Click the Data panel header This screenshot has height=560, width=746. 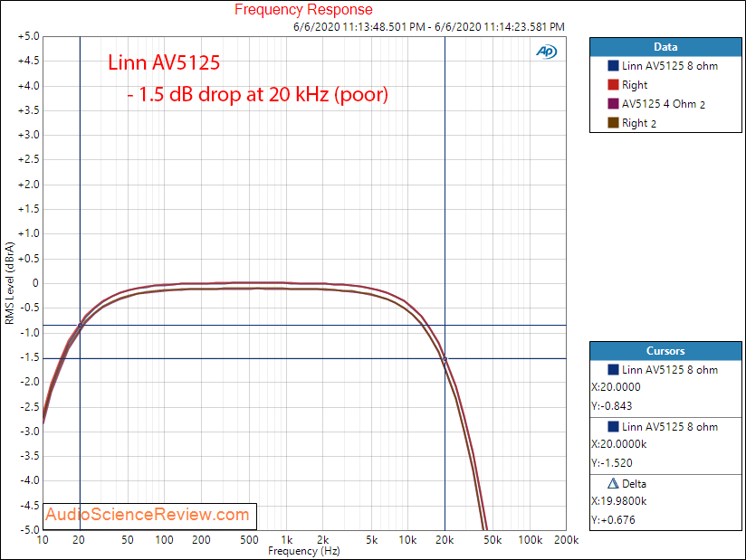click(x=665, y=47)
